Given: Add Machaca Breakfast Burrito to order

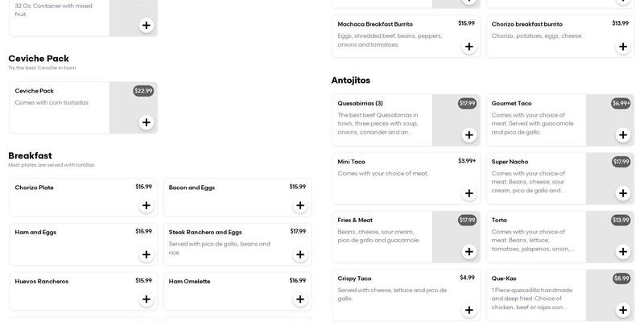Looking at the screenshot, I should (469, 47).
